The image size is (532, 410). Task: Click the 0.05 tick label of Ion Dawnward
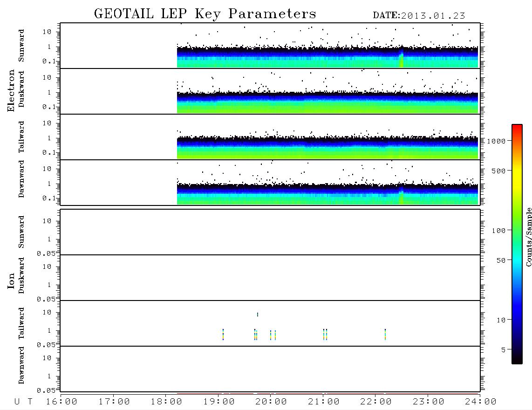46,390
